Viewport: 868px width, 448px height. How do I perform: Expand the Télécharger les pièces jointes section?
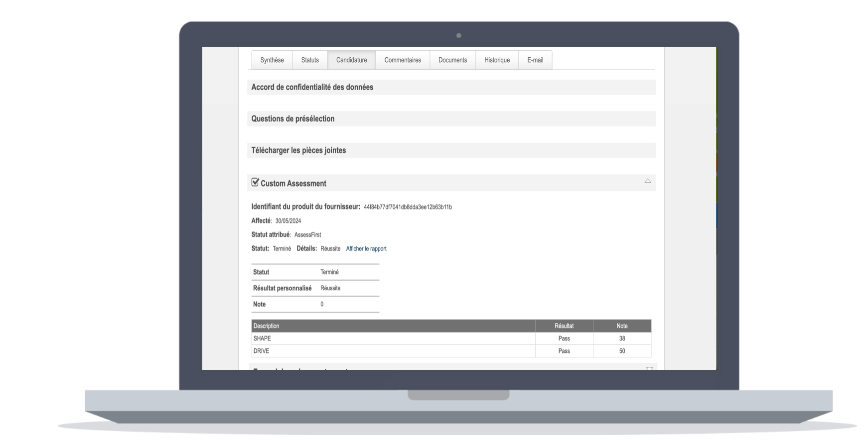298,150
